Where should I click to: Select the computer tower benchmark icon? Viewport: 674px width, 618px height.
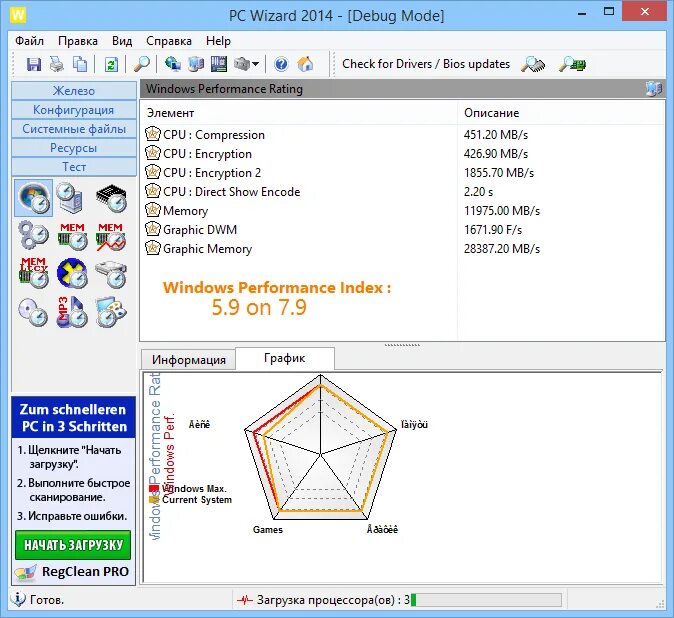[71, 198]
